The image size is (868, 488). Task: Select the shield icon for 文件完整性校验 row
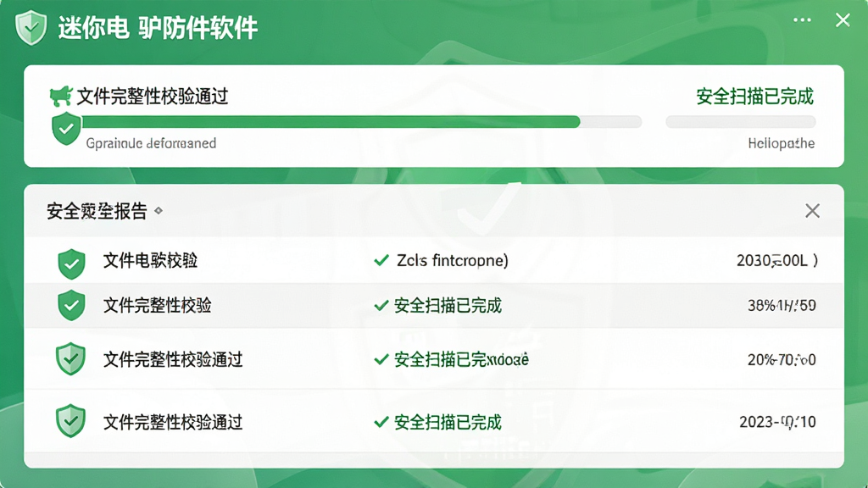[71, 305]
